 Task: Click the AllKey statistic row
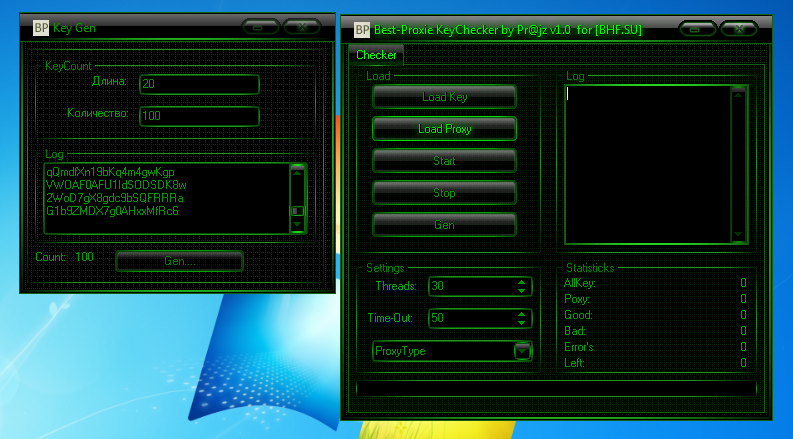(655, 283)
